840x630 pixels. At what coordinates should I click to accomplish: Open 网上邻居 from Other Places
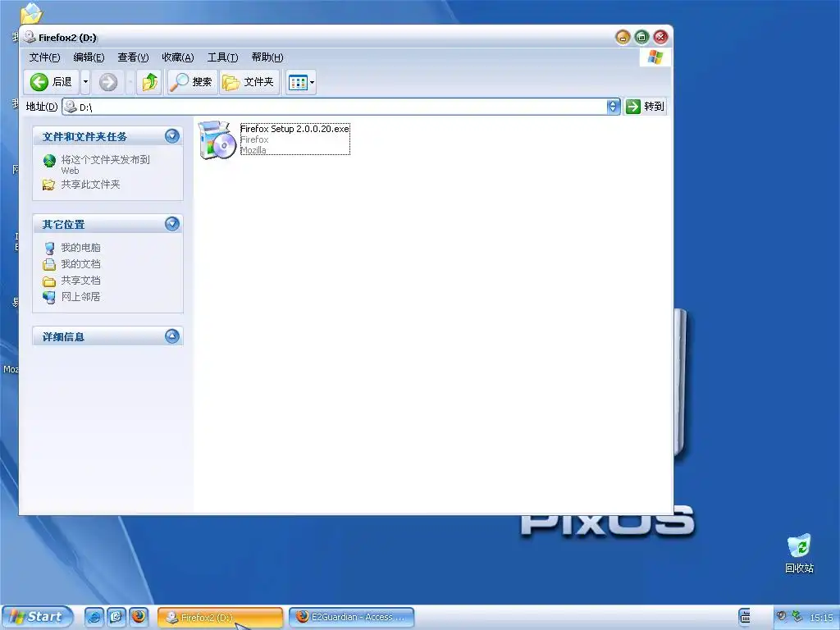(80, 296)
